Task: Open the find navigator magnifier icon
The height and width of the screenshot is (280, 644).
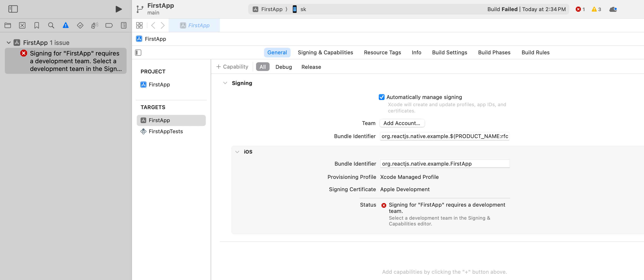Action: click(51, 25)
